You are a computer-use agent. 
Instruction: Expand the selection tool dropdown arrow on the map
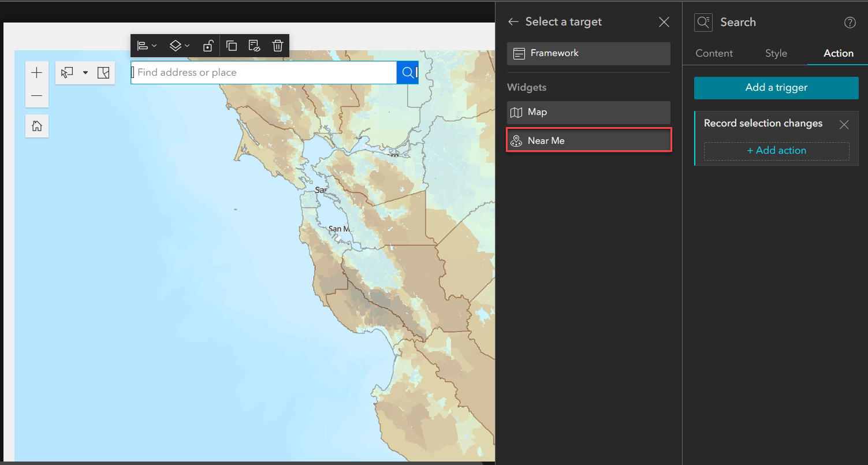(85, 72)
